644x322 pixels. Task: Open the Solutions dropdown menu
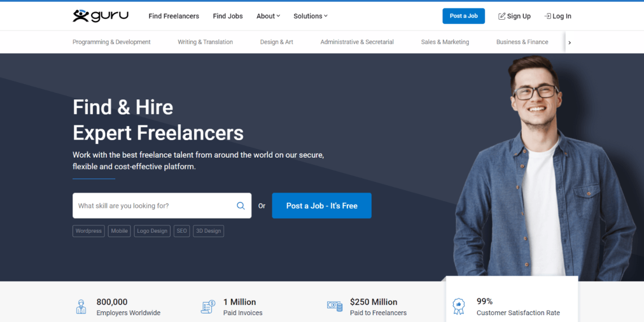(311, 16)
